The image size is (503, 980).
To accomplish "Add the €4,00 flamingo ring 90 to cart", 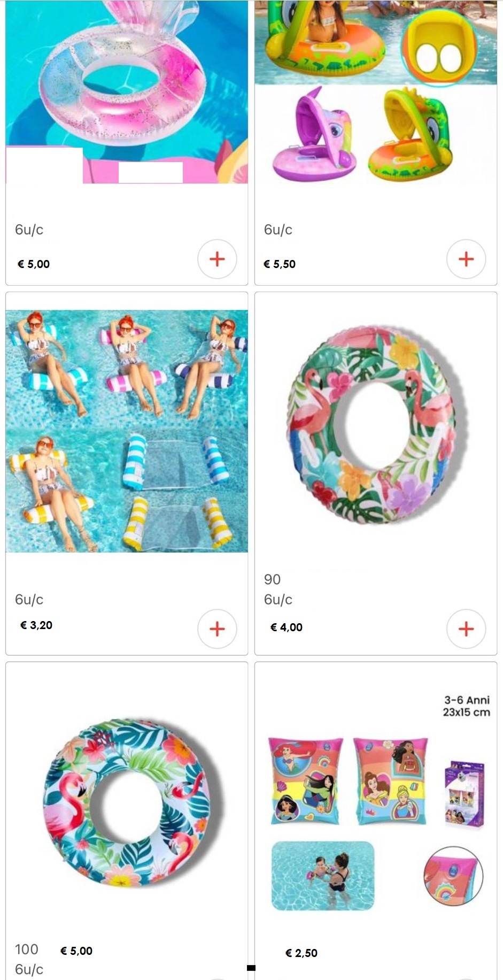I will click(466, 629).
